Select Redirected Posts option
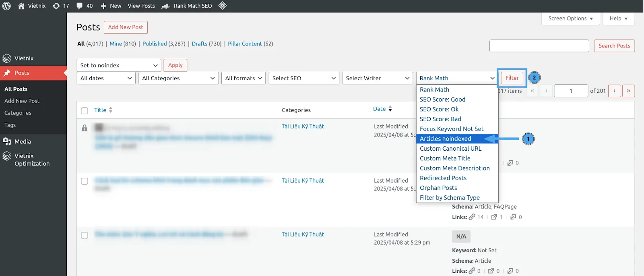 click(x=457, y=178)
